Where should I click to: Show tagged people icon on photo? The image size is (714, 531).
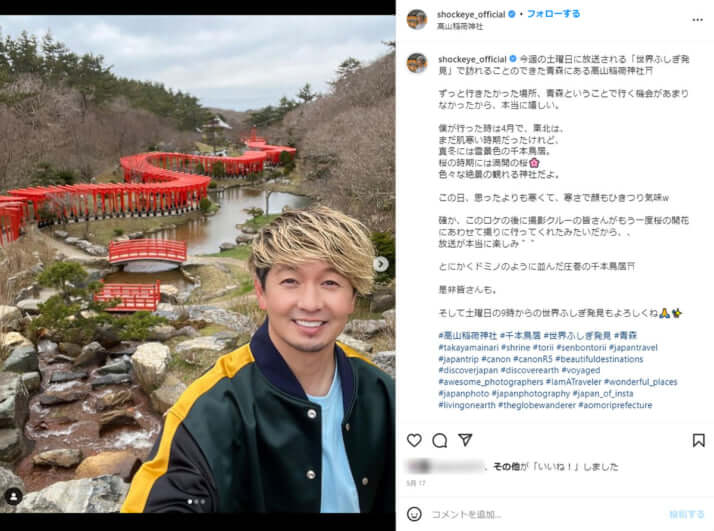pos(14,496)
